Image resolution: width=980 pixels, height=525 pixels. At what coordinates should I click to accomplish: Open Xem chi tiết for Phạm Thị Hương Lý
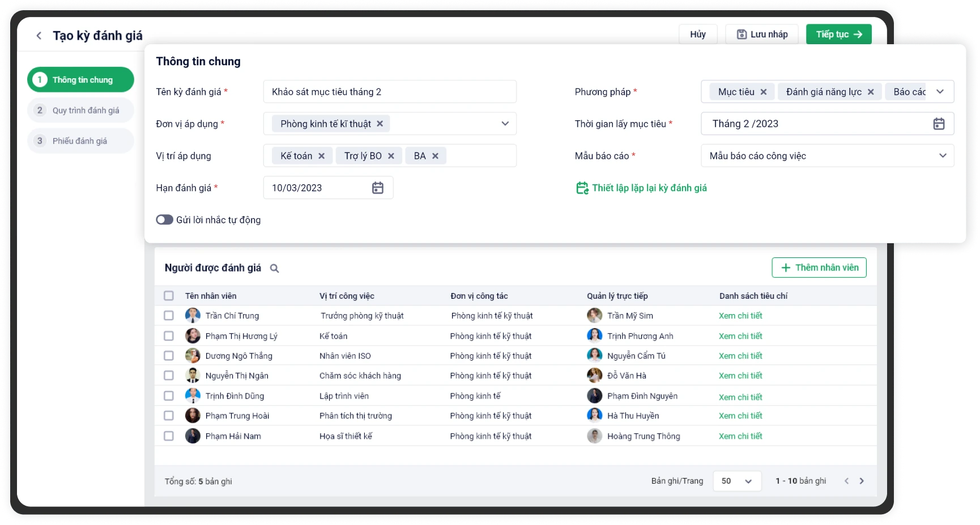coord(740,336)
